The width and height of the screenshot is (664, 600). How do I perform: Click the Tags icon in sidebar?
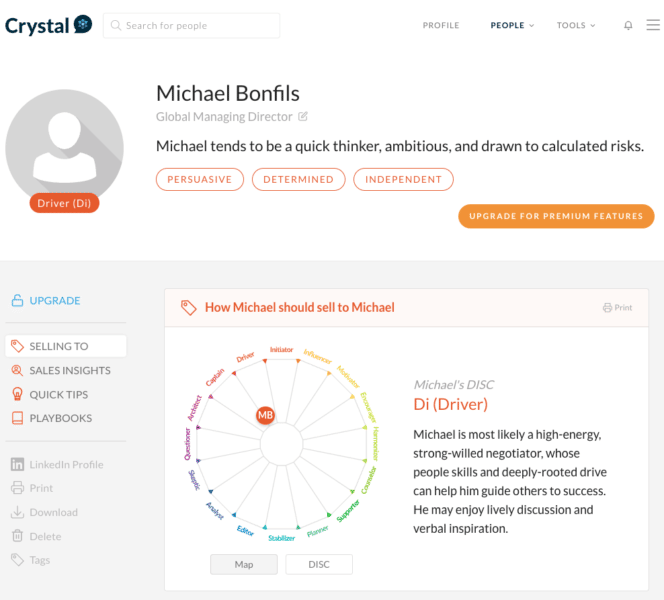[x=17, y=560]
